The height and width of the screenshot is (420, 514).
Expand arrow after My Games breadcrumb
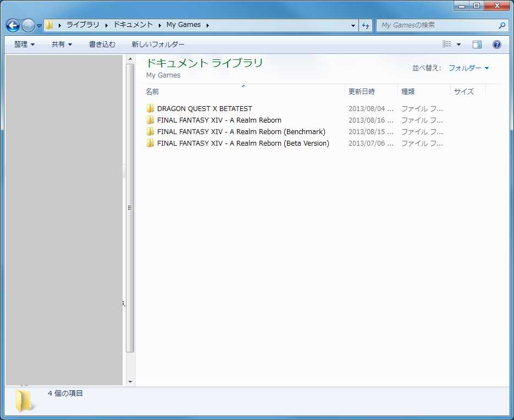(207, 25)
